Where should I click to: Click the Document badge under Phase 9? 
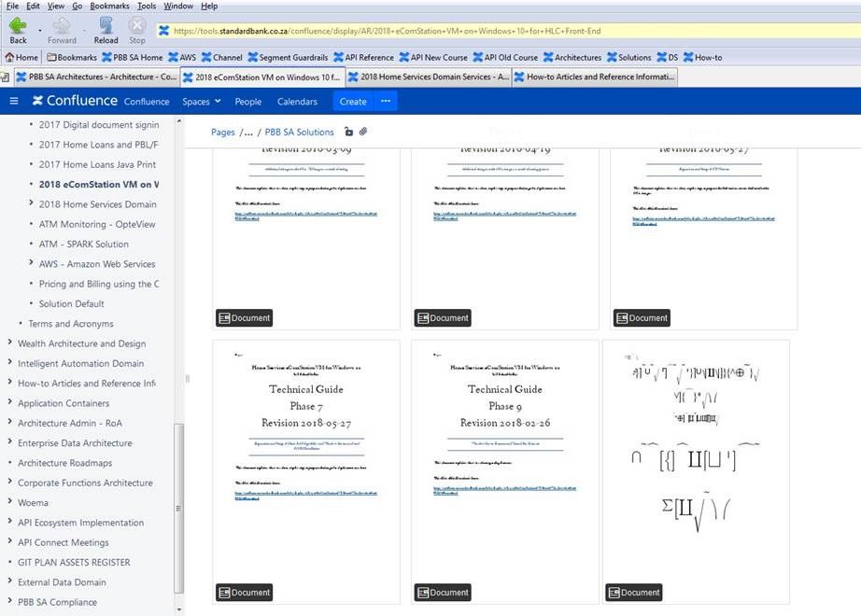tap(443, 593)
